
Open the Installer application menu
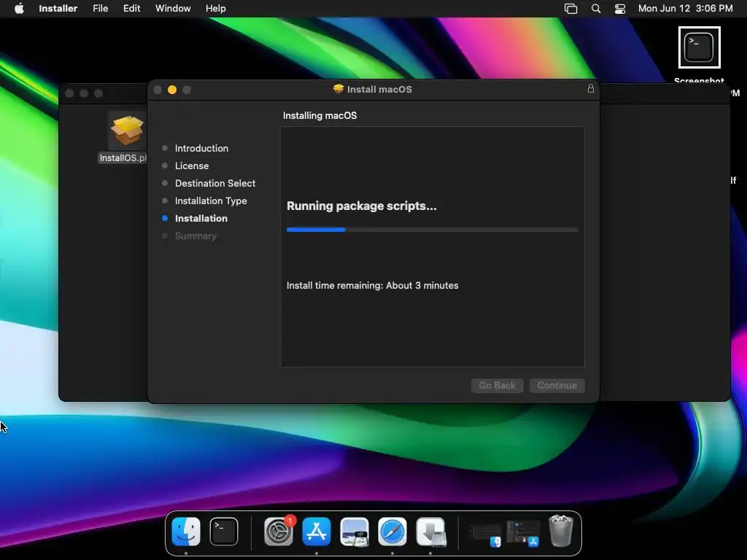58,9
